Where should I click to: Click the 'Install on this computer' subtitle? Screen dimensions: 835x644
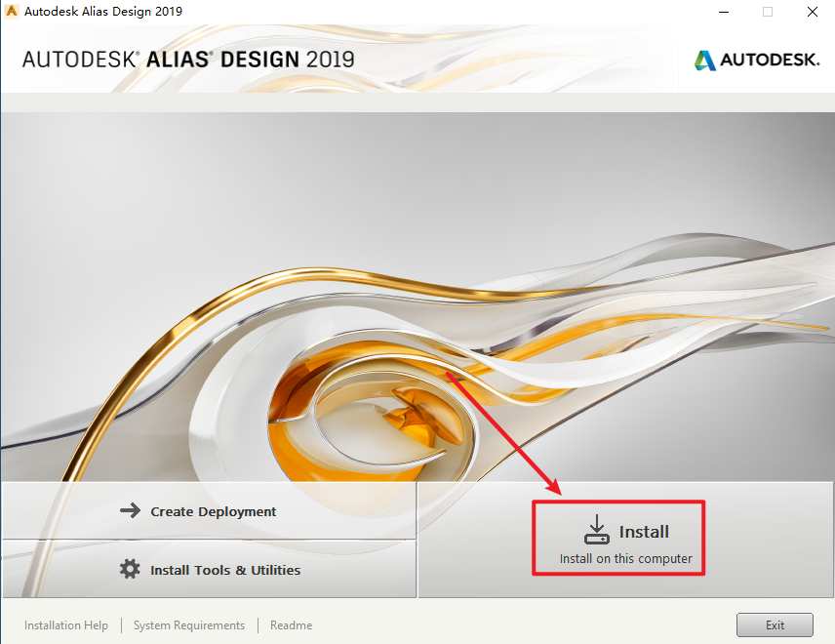(625, 559)
